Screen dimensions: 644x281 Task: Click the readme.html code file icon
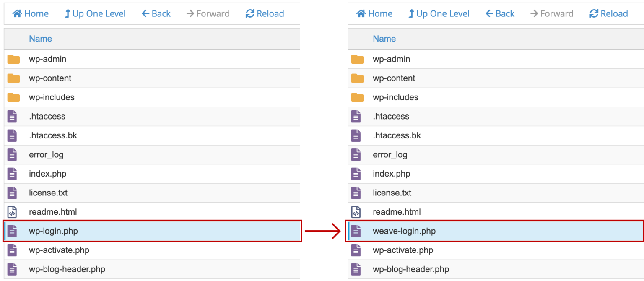[12, 212]
